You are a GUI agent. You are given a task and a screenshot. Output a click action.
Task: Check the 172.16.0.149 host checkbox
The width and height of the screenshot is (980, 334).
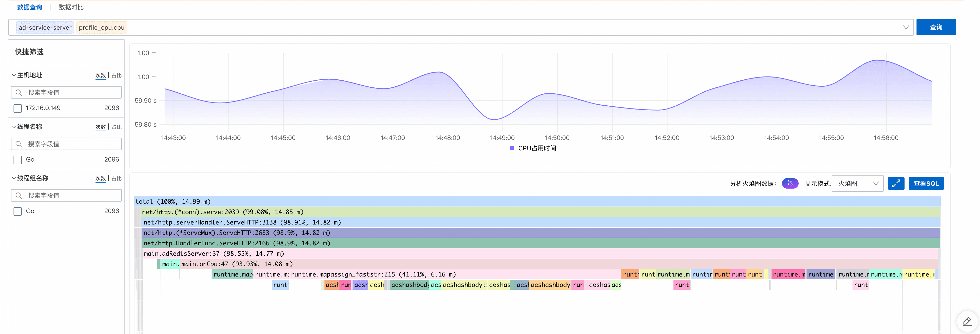18,108
